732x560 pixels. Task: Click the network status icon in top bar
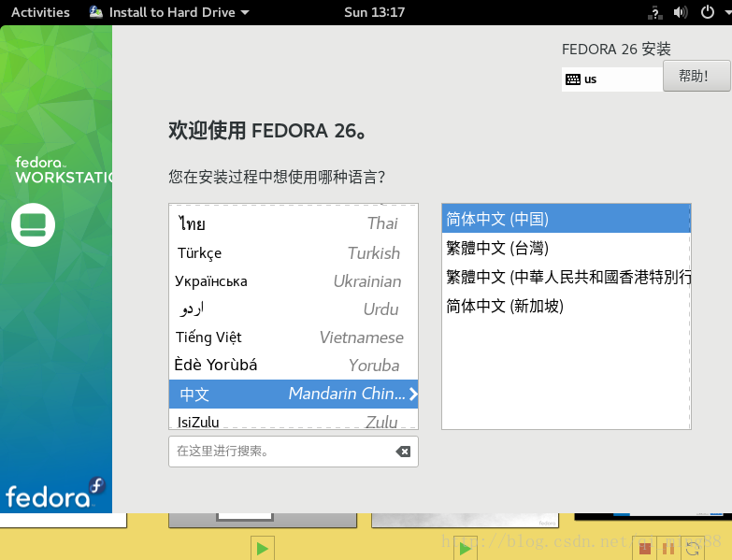point(654,12)
